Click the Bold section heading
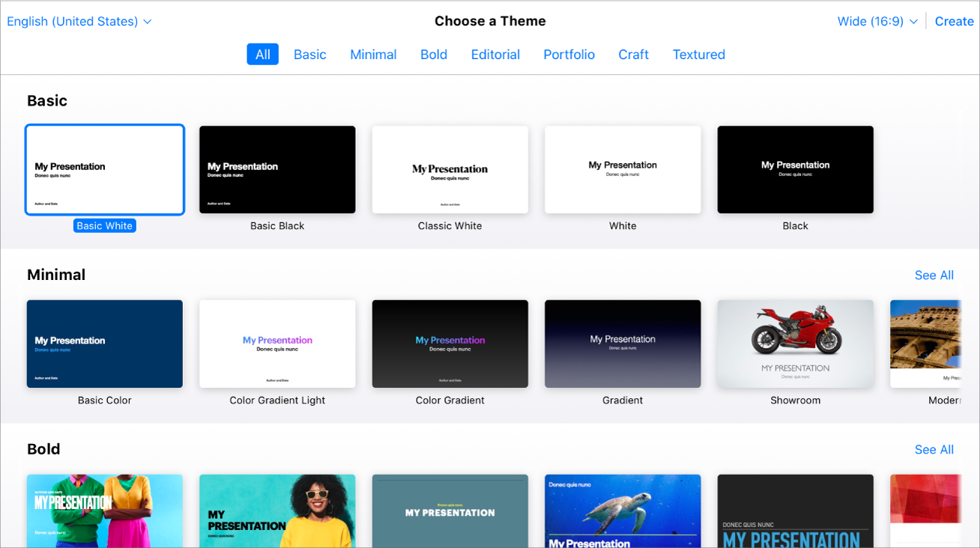Image resolution: width=980 pixels, height=548 pixels. click(x=43, y=449)
